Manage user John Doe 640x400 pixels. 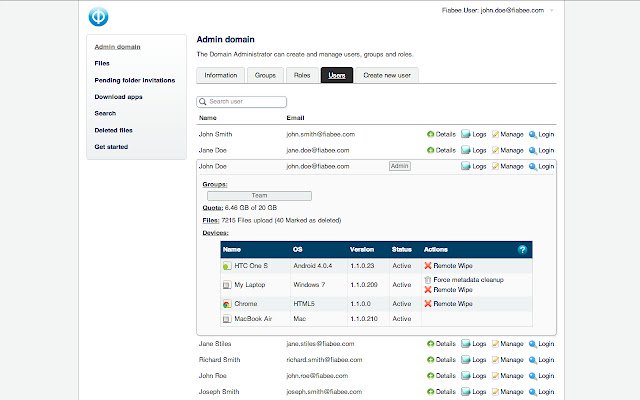tap(507, 166)
